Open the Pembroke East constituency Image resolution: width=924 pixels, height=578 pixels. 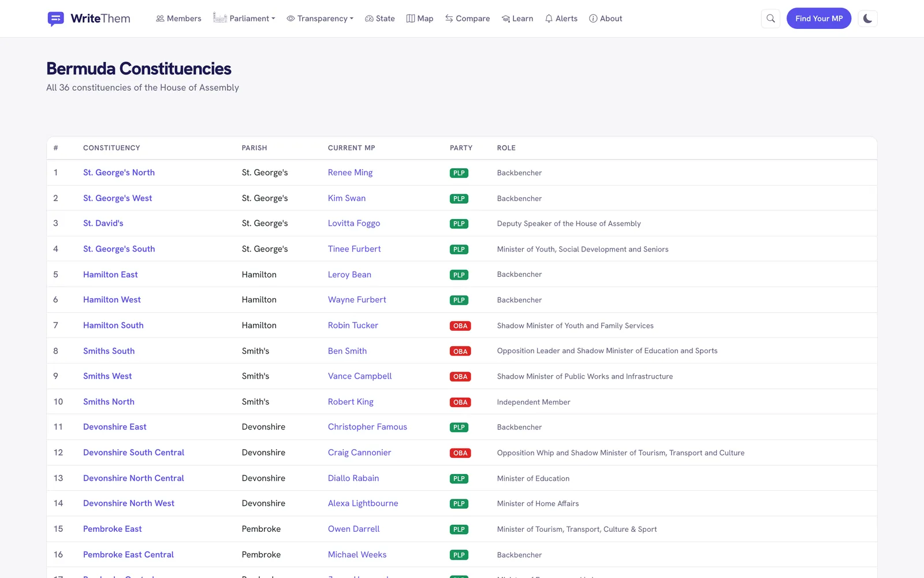[113, 529]
